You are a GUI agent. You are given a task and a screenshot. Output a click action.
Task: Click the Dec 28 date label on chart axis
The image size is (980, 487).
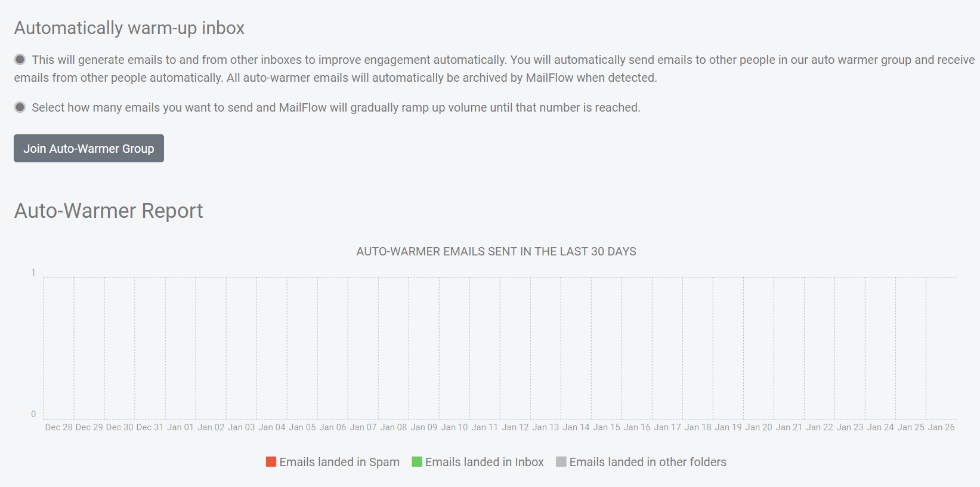tap(58, 427)
